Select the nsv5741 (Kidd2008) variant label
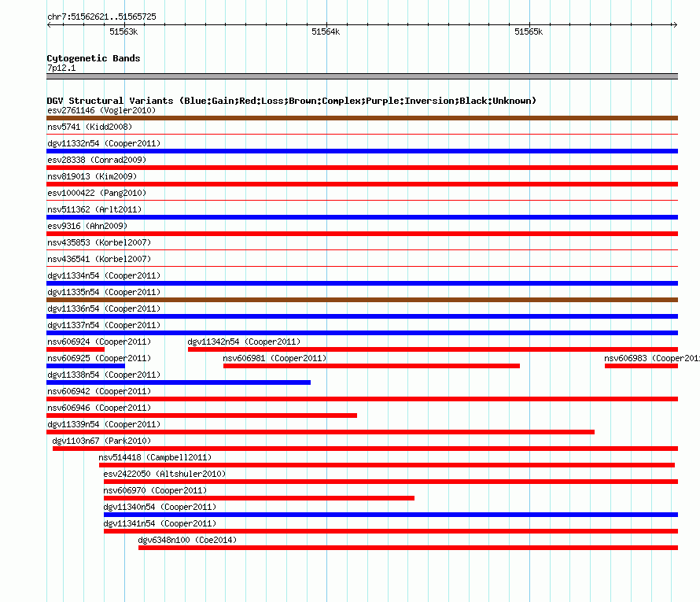 tap(90, 127)
